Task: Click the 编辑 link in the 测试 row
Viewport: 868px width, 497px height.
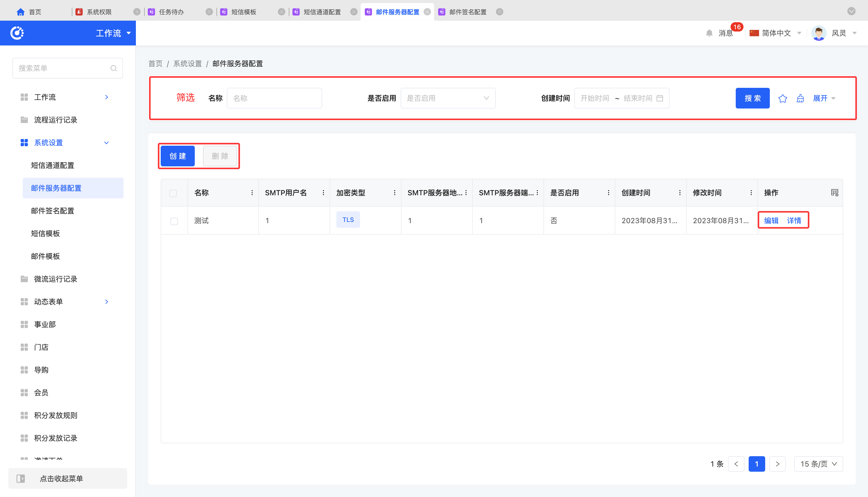Action: [x=771, y=221]
